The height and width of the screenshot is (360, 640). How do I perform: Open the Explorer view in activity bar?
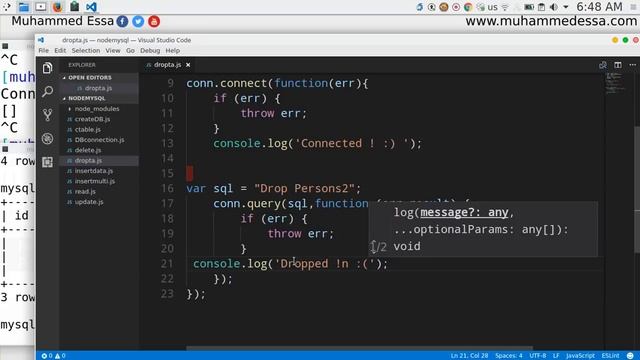coord(47,68)
